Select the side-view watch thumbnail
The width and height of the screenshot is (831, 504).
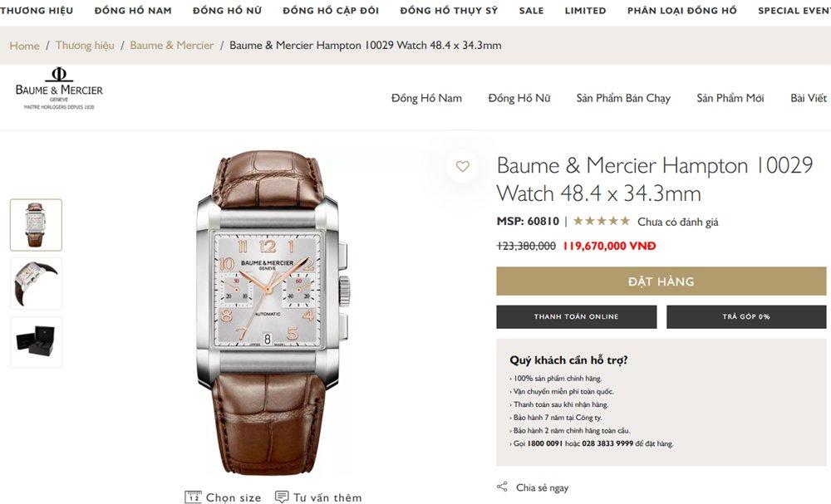[x=36, y=284]
